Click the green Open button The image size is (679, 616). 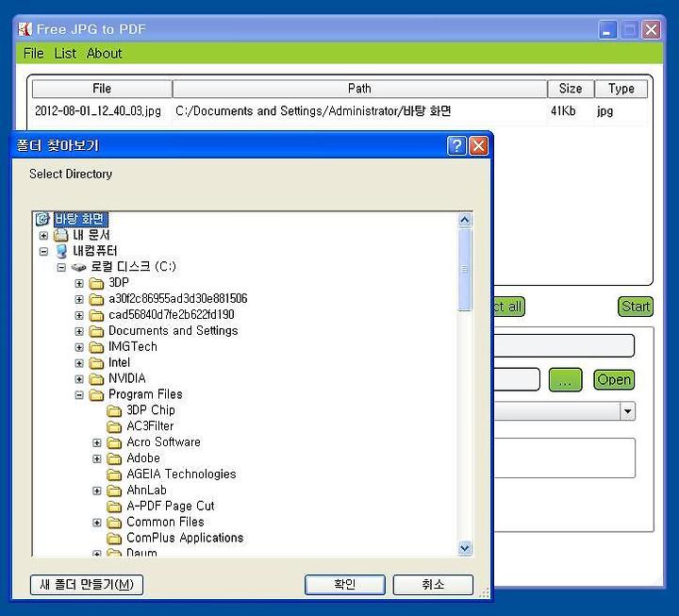tap(614, 380)
